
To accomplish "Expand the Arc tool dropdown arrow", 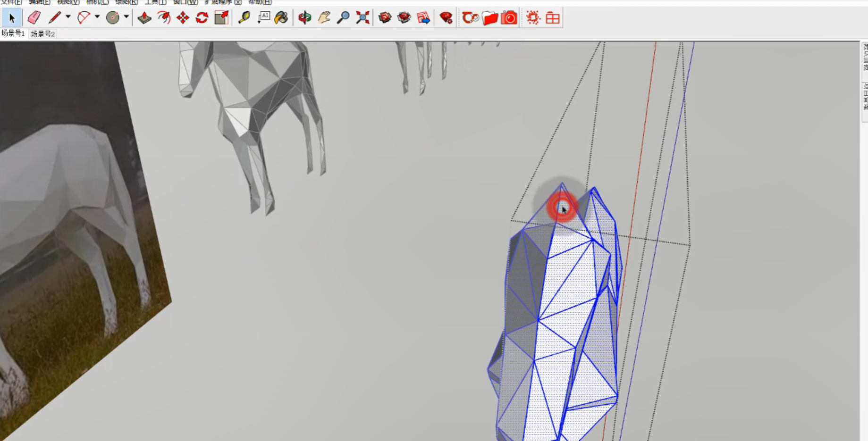I will [x=97, y=17].
